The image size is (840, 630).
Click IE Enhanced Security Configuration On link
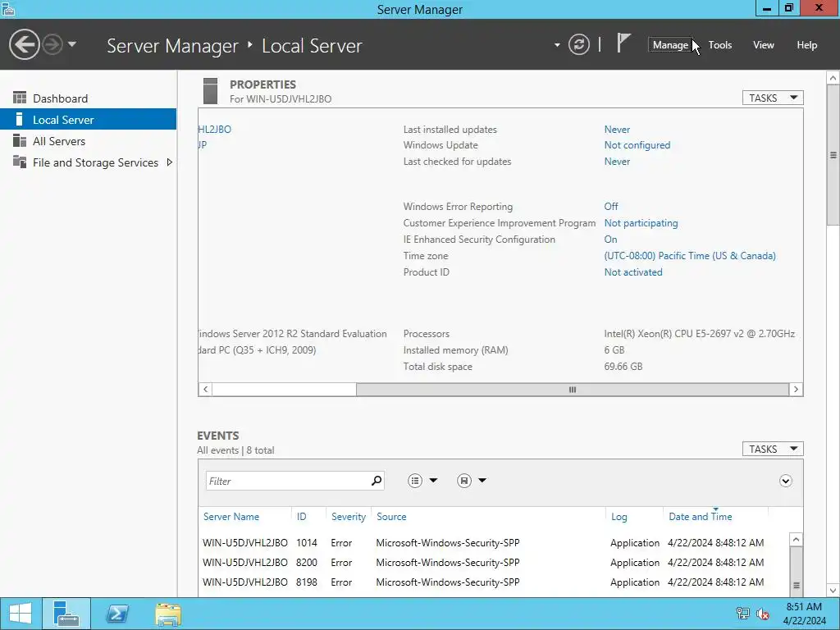click(610, 240)
